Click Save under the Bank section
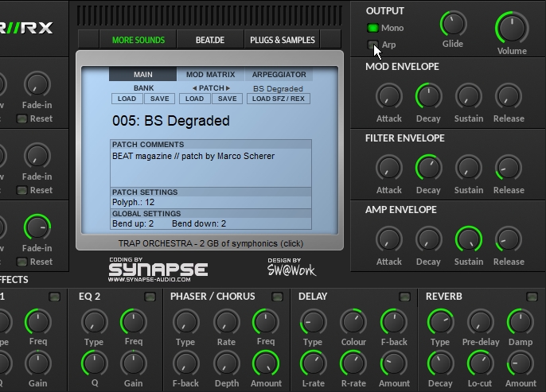This screenshot has height=392, width=546. click(x=159, y=99)
